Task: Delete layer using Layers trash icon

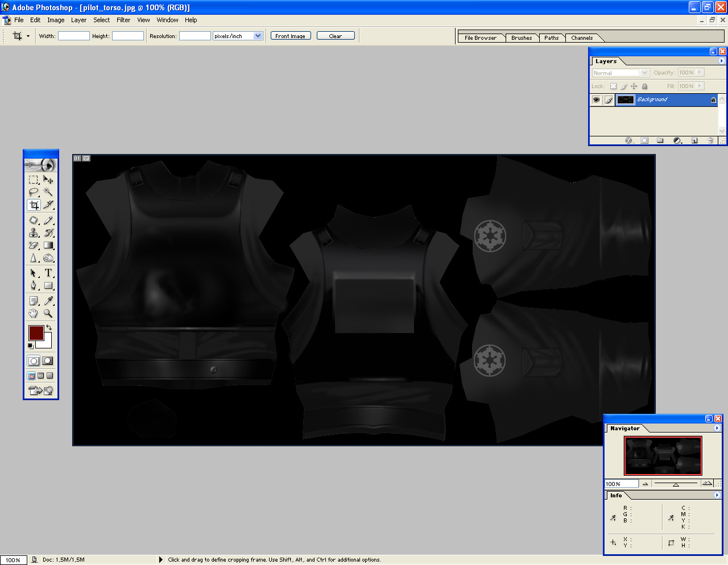Action: [710, 140]
